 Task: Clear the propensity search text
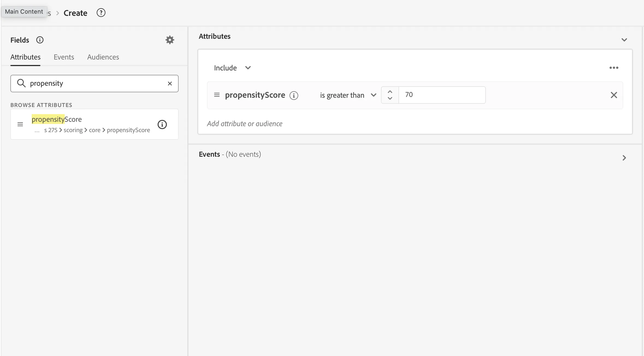click(x=170, y=84)
